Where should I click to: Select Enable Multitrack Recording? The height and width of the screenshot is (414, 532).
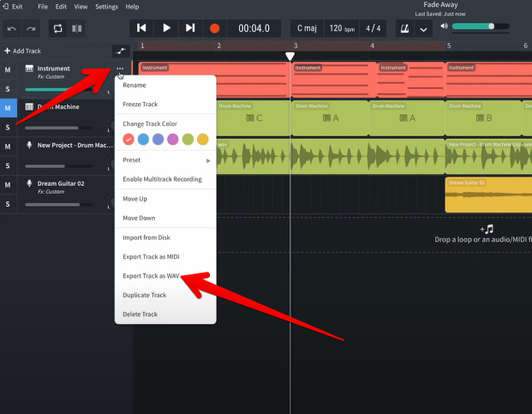165,179
